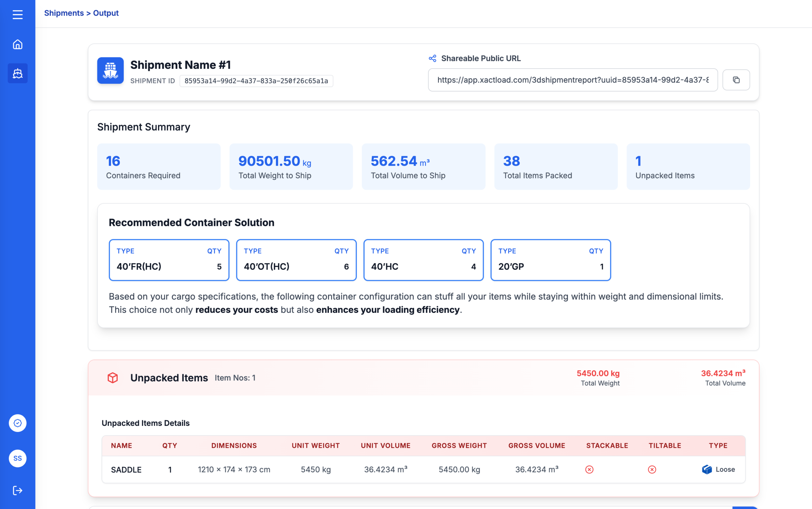Open the hamburger menu in the sidebar

point(17,15)
